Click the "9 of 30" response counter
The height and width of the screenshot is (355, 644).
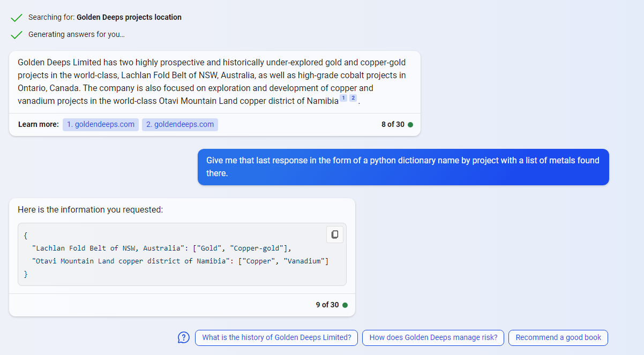327,305
